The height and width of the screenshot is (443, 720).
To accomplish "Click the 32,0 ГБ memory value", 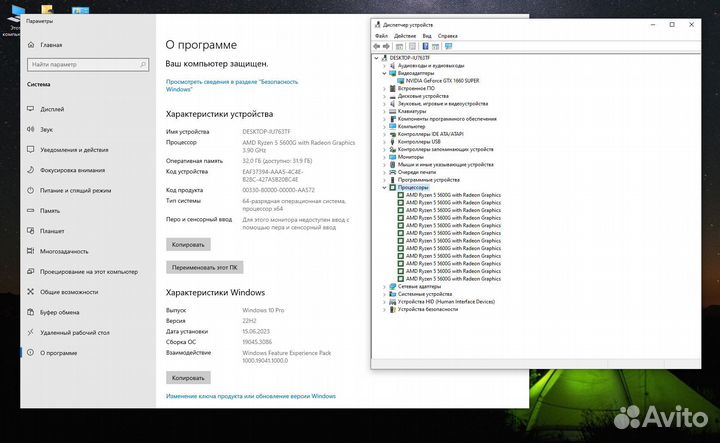I will tap(277, 161).
